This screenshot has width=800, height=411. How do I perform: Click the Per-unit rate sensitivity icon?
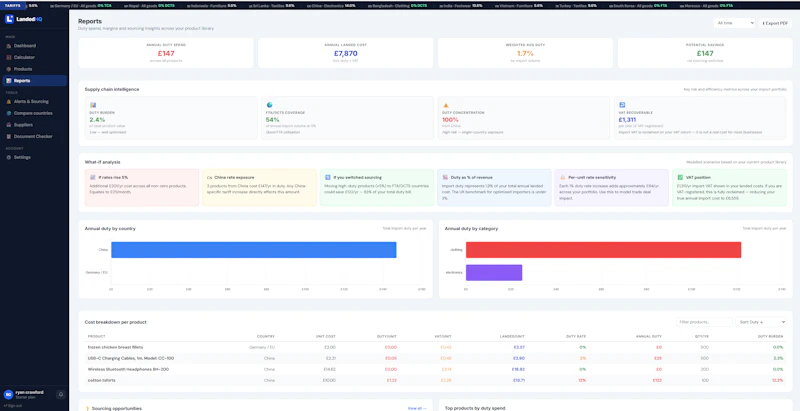(x=562, y=177)
